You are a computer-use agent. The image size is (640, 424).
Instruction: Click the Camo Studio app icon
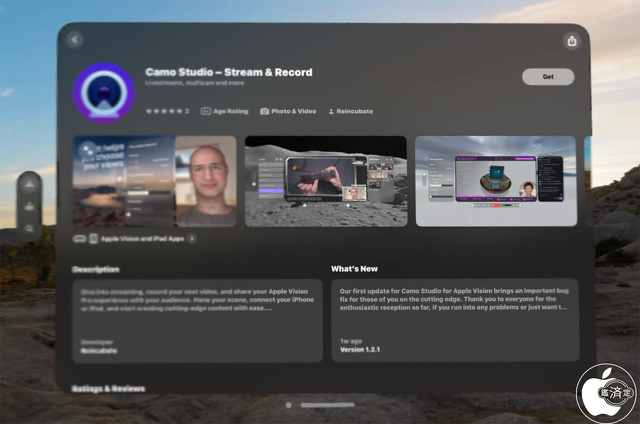point(104,92)
